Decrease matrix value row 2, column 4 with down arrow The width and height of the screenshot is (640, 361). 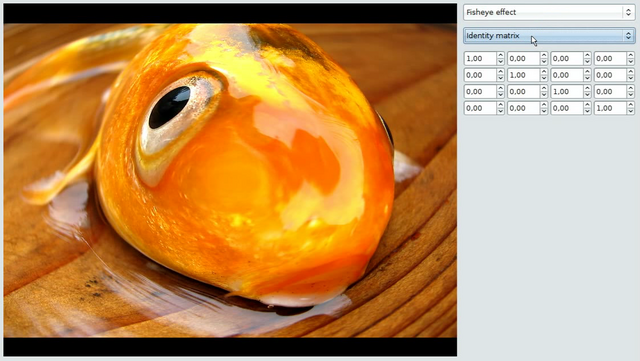pyautogui.click(x=631, y=78)
